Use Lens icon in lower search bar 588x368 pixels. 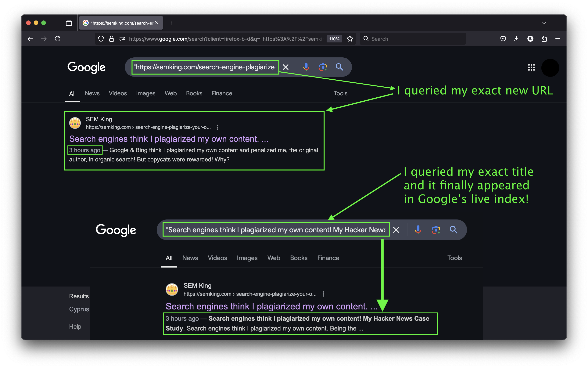pos(436,230)
